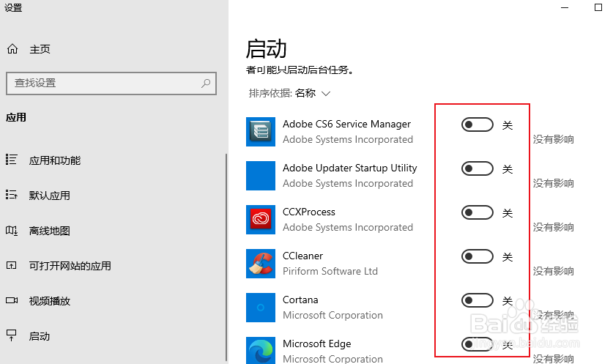Click the Cortana entry name
The width and height of the screenshot is (613, 364).
(x=300, y=300)
